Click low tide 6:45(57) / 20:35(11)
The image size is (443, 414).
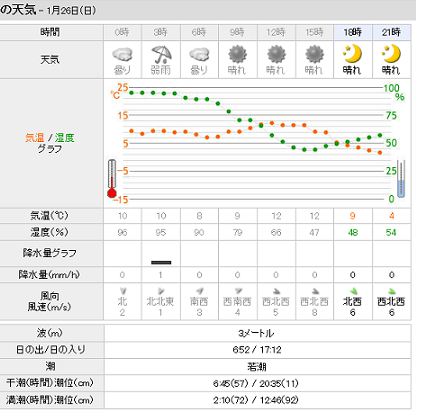click(256, 383)
